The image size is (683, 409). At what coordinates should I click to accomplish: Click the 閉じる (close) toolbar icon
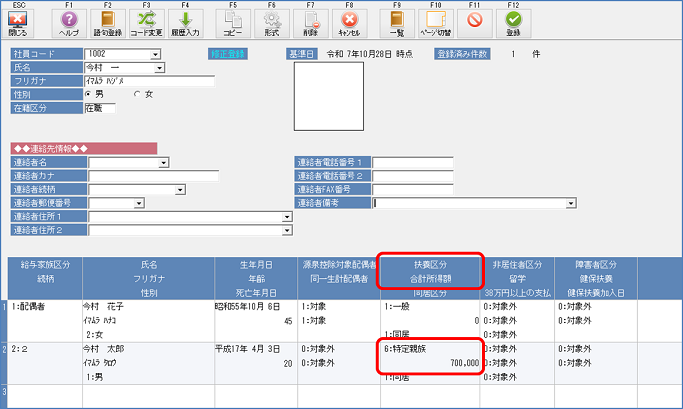coord(17,21)
